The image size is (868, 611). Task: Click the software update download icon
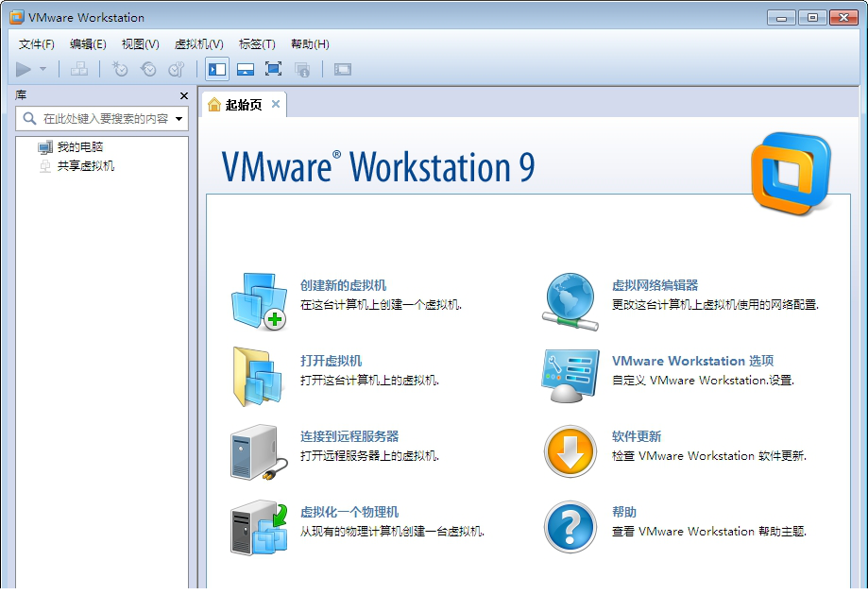point(570,451)
